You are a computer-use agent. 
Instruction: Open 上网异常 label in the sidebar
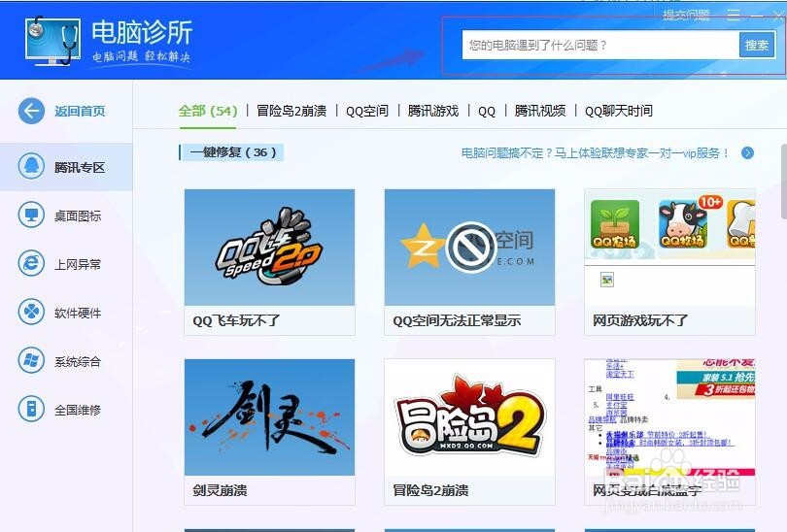[x=78, y=264]
